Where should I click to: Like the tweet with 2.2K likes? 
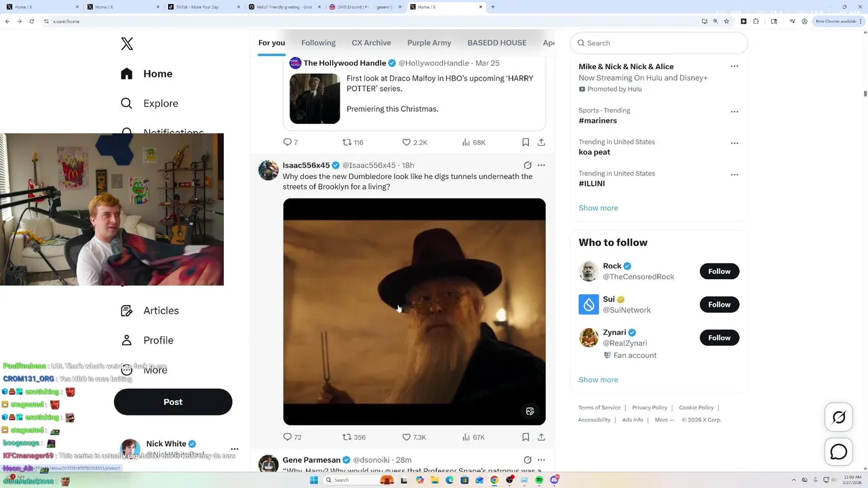click(414, 142)
